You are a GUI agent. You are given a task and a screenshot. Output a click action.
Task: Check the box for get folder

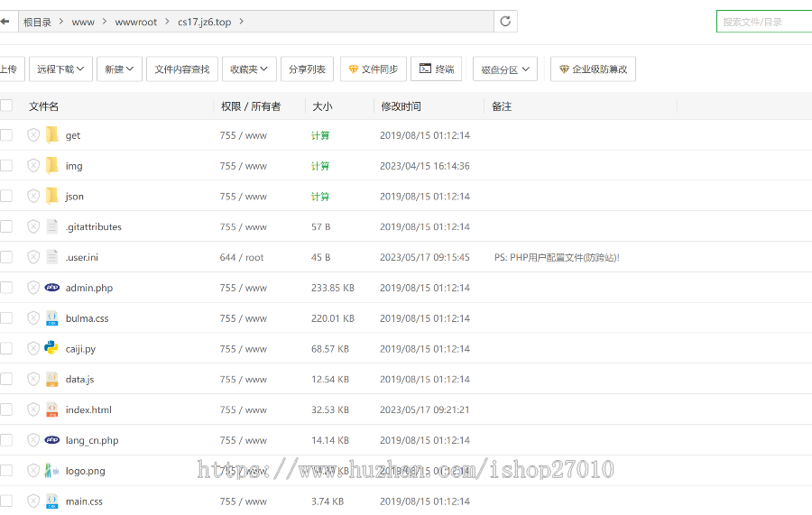pyautogui.click(x=6, y=135)
